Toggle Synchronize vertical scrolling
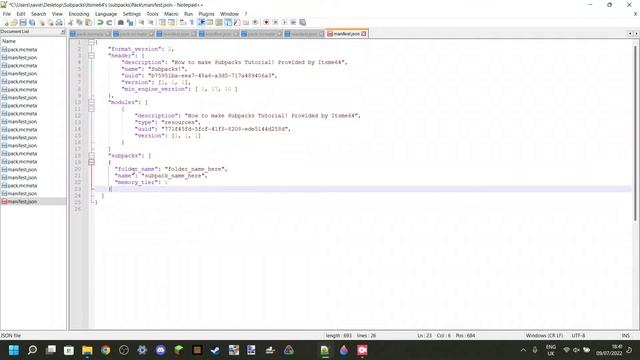The image size is (640, 360). click(162, 22)
